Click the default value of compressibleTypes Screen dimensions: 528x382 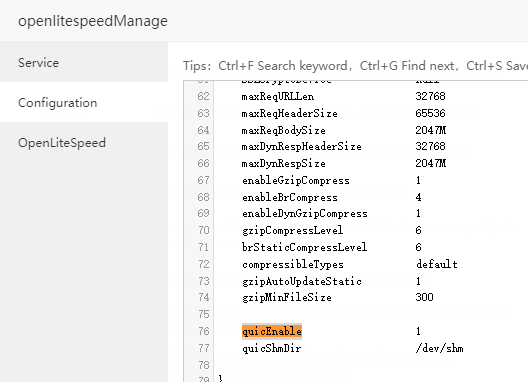[x=437, y=264]
